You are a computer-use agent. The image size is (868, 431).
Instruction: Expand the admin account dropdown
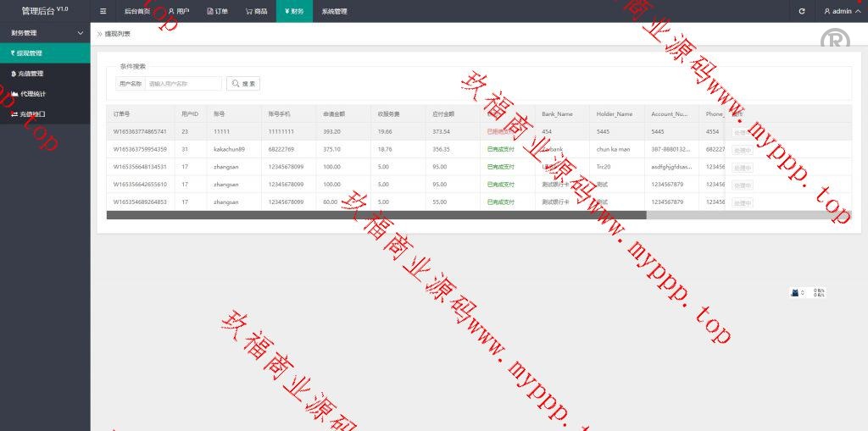[x=841, y=11]
